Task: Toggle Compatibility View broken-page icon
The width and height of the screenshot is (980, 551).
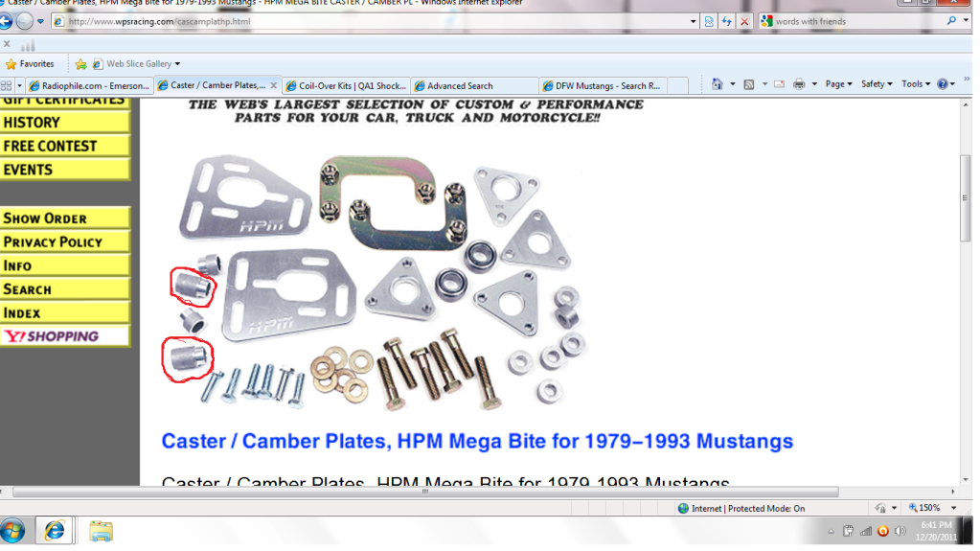Action: click(709, 21)
